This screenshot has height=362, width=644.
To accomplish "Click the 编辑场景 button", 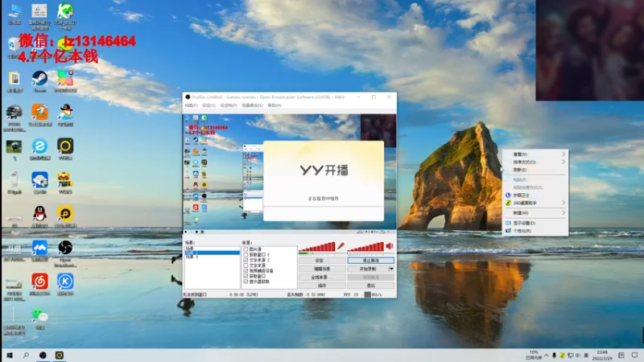I will tap(321, 269).
